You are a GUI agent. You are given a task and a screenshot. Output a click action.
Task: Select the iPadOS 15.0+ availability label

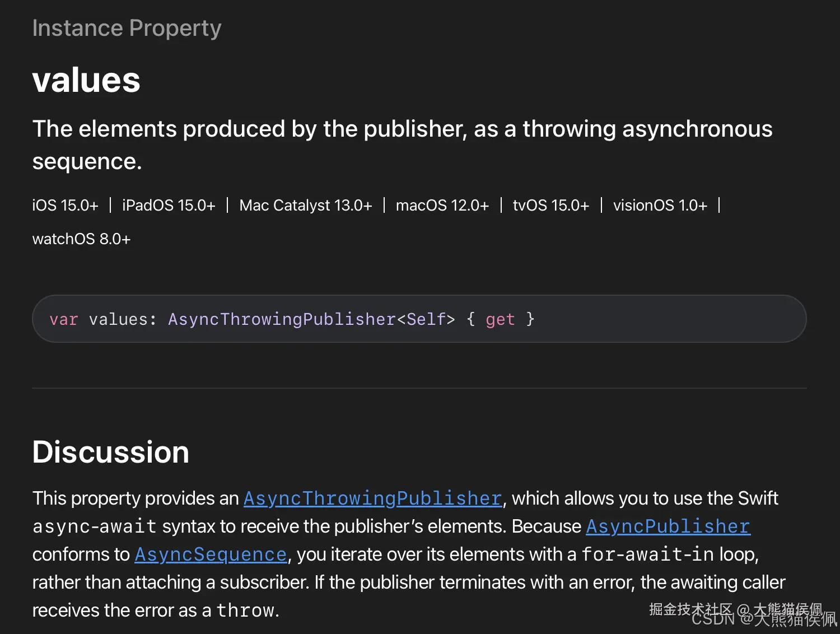[x=169, y=206]
